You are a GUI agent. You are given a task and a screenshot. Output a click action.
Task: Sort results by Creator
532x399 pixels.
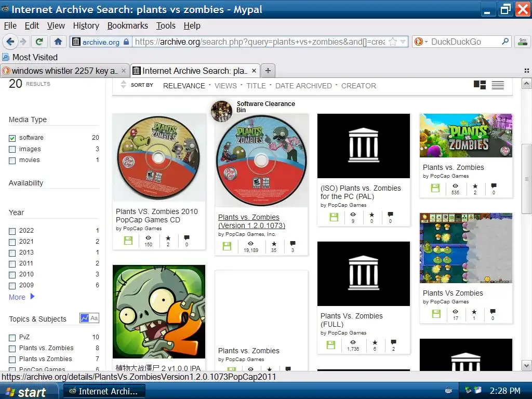(x=358, y=86)
